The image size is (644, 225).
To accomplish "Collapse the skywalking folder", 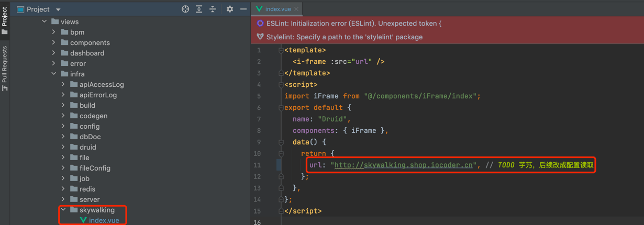I will click(63, 210).
